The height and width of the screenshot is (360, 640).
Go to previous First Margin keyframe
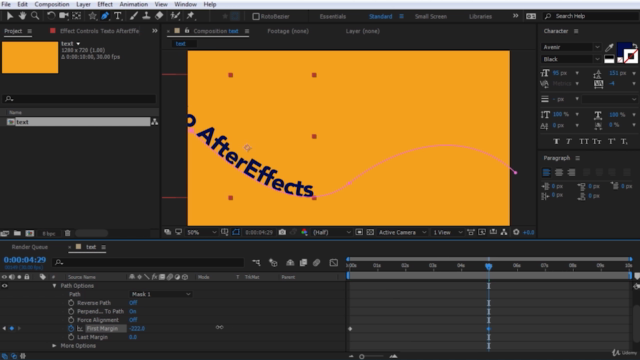[x=4, y=329]
